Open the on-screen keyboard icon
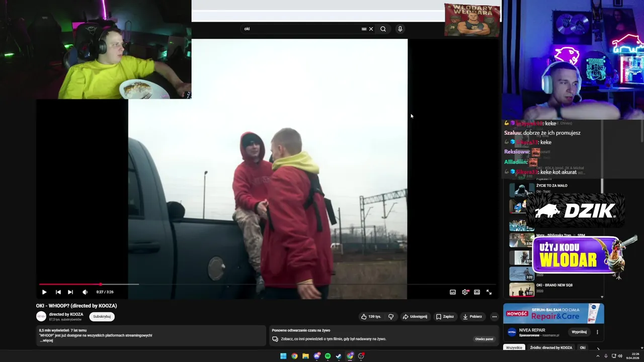Image resolution: width=644 pixels, height=362 pixels. [364, 29]
